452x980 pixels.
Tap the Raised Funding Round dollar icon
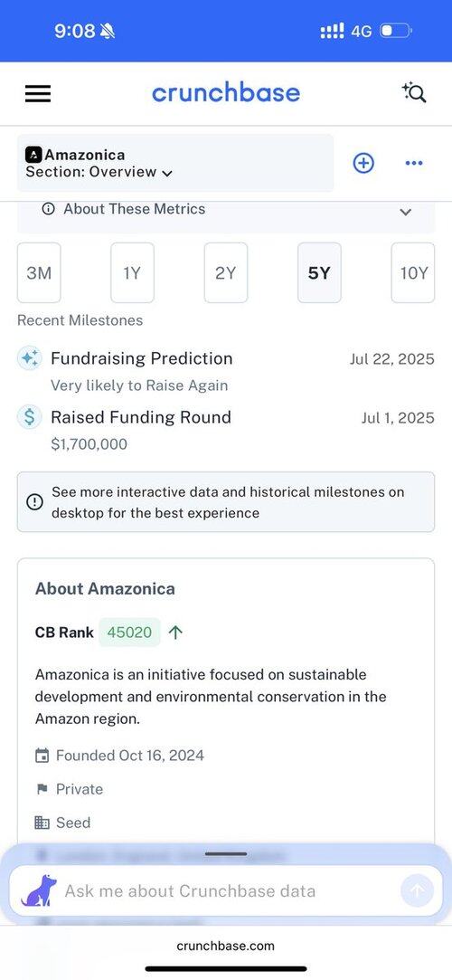coord(29,417)
